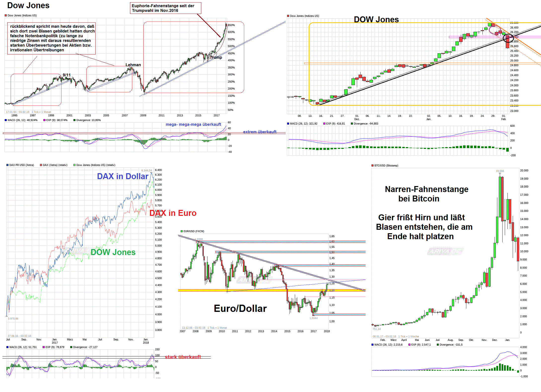
Task: Click the large 'Dow Jones' title in the top-left corner
Action: 28,5
